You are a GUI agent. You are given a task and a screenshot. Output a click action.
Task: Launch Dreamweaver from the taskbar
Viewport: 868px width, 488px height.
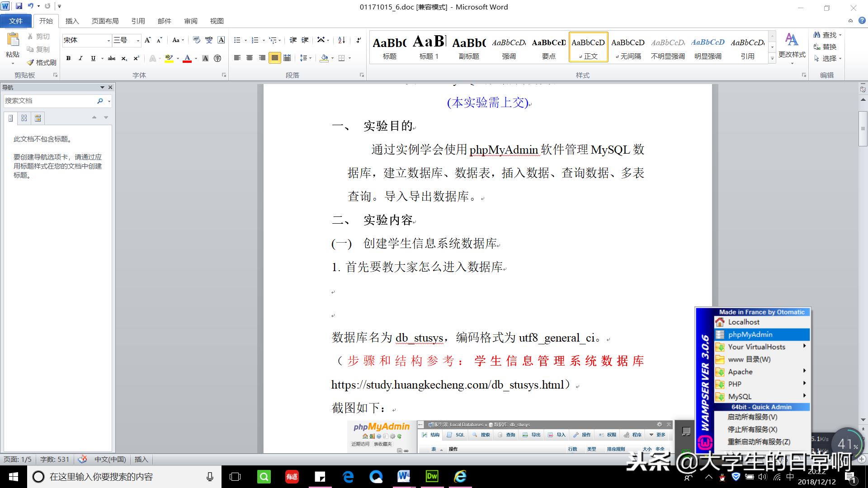click(x=432, y=476)
